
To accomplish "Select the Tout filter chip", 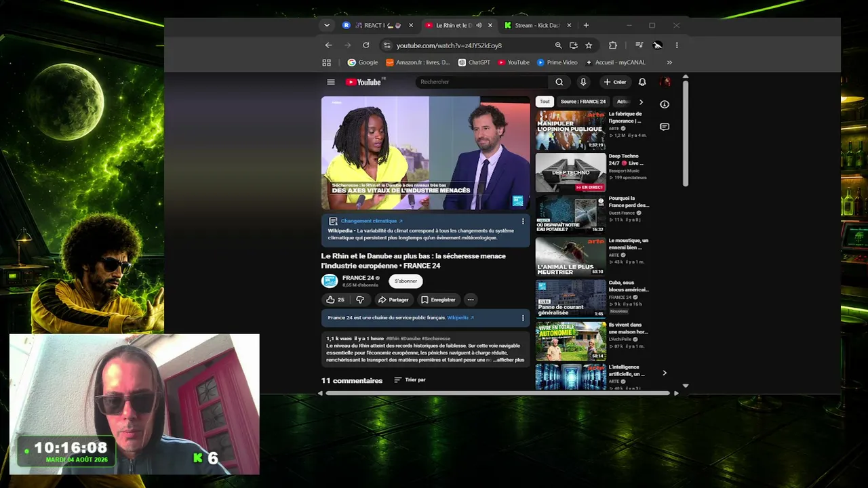I will point(545,102).
